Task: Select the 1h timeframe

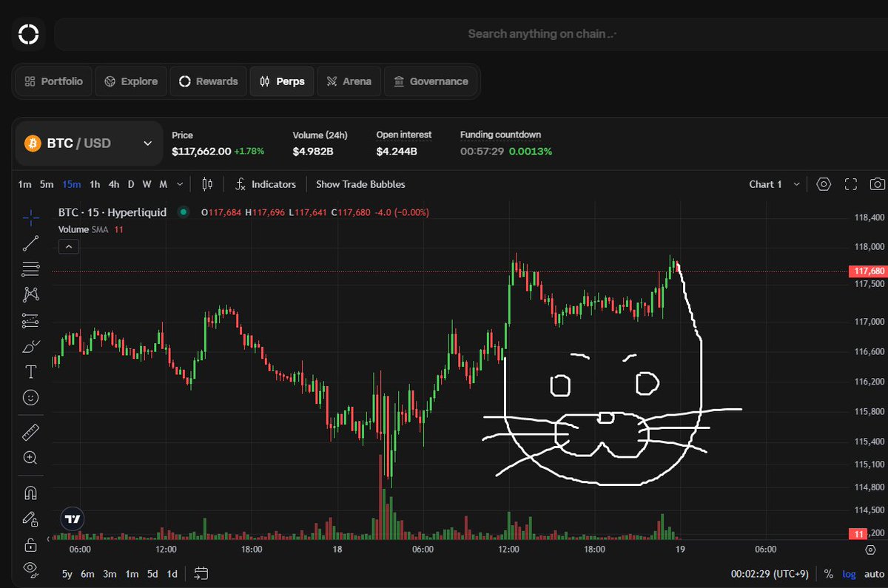Action: [x=95, y=184]
